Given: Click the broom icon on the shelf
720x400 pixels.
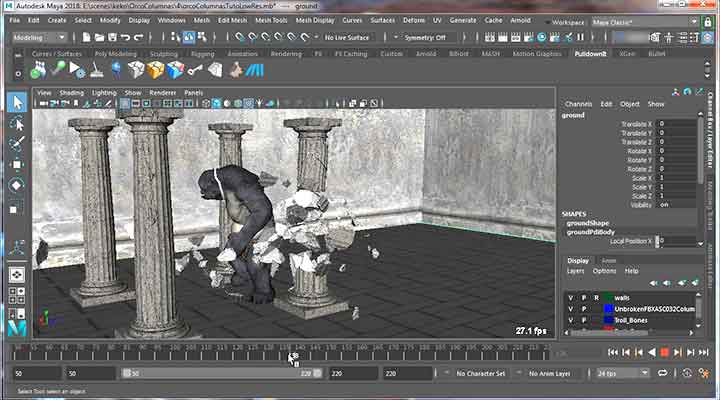Looking at the screenshot, I should click(x=97, y=70).
